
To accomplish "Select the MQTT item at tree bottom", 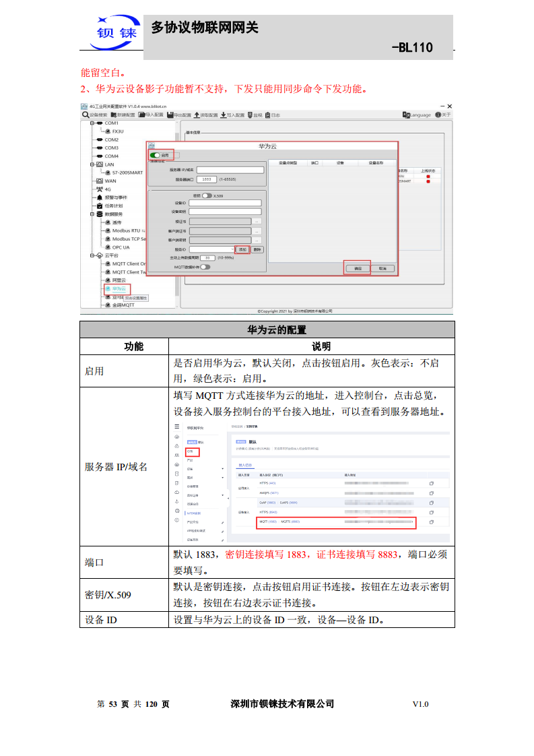I will (x=123, y=305).
